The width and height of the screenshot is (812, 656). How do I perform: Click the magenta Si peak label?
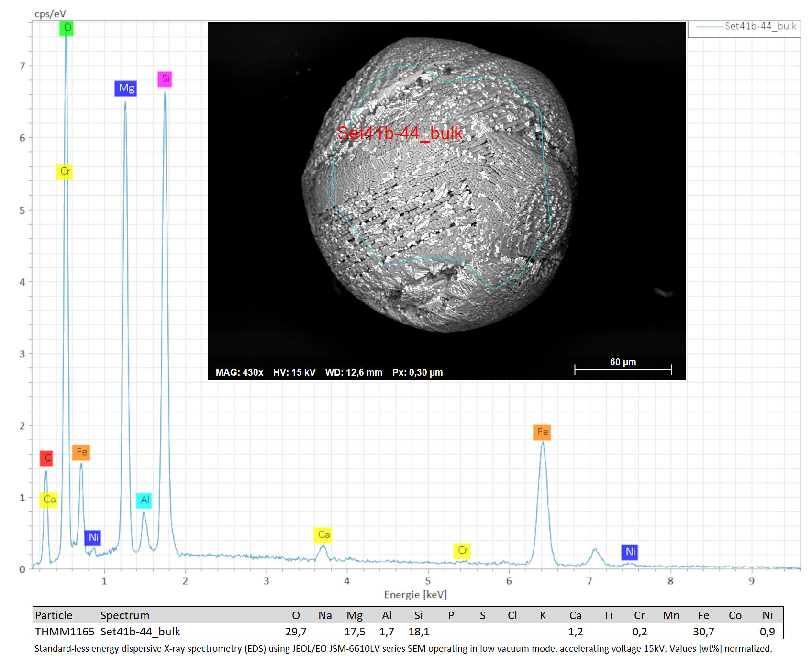point(165,79)
